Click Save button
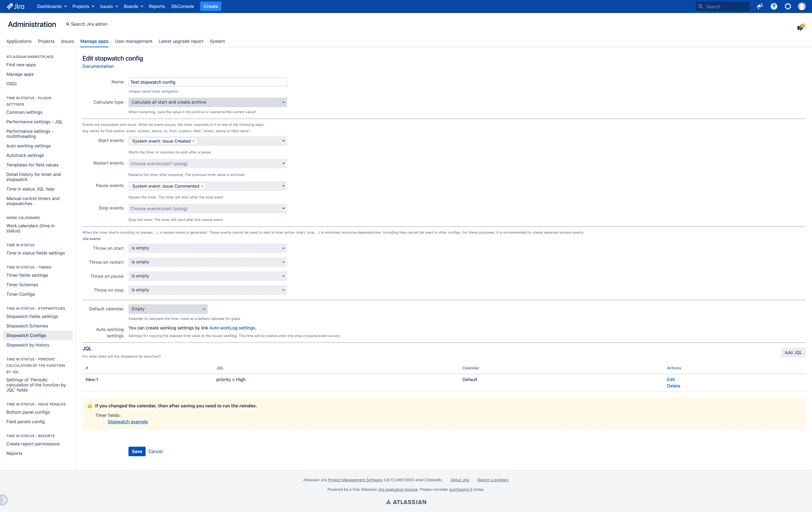This screenshot has width=812, height=512. (x=137, y=451)
